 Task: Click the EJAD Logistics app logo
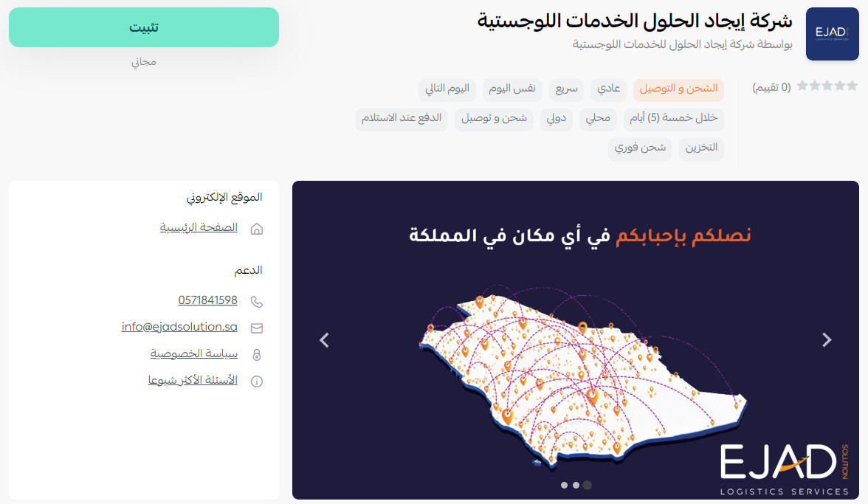point(832,34)
